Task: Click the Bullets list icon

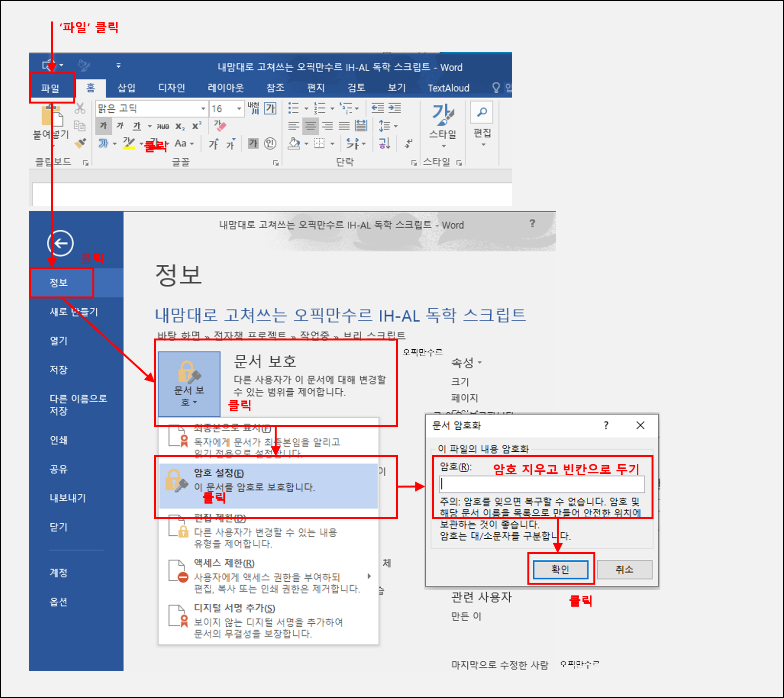Action: (x=293, y=108)
